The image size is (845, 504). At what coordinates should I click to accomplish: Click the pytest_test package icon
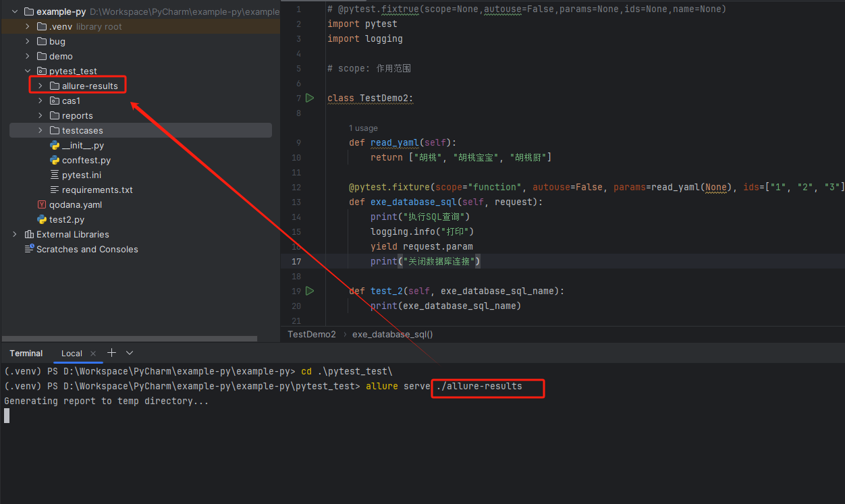(42, 71)
